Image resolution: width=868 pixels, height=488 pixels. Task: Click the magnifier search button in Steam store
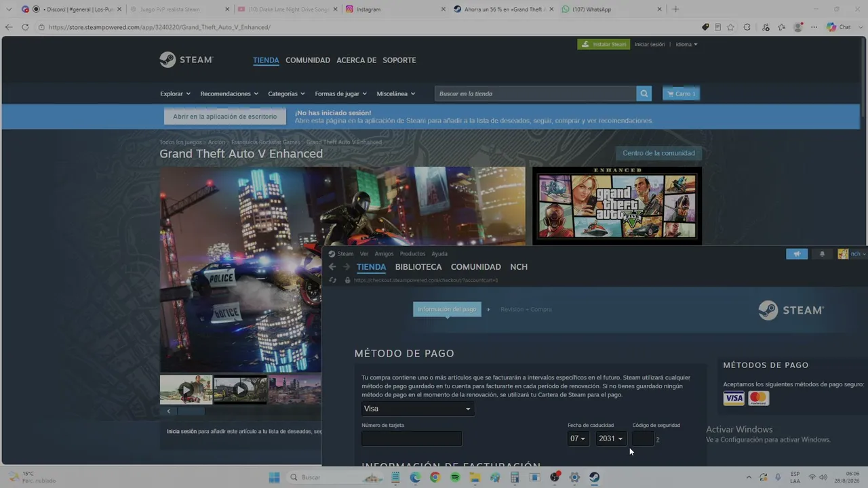(x=644, y=94)
